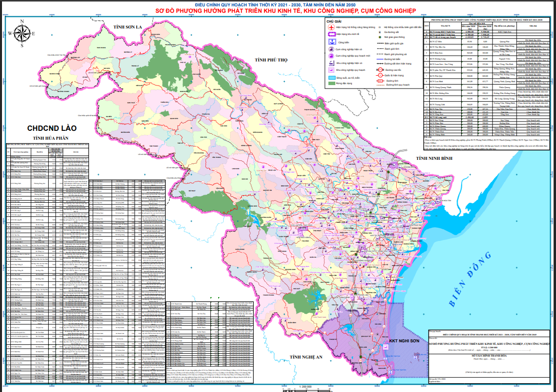Click the light blue water bodies legend swatch
This screenshot has height=392, width=556.
pyautogui.click(x=332, y=78)
